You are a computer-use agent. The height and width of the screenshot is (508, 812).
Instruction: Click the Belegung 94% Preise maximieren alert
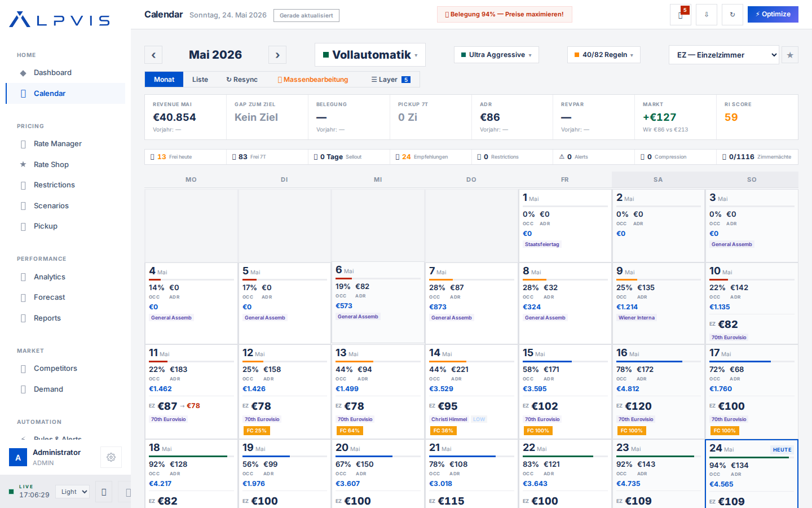tap(504, 14)
